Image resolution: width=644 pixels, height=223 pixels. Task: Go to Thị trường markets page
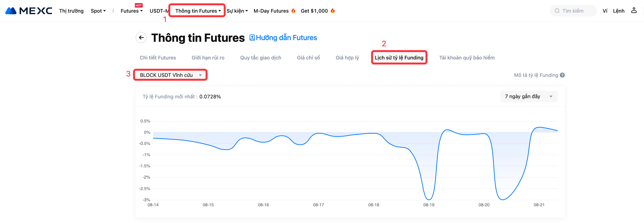pyautogui.click(x=71, y=11)
